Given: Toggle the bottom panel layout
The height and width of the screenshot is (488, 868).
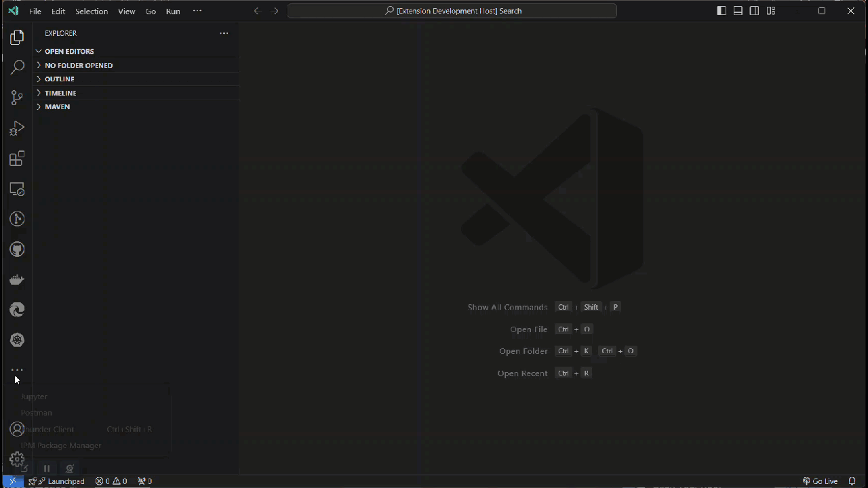Looking at the screenshot, I should coord(738,11).
